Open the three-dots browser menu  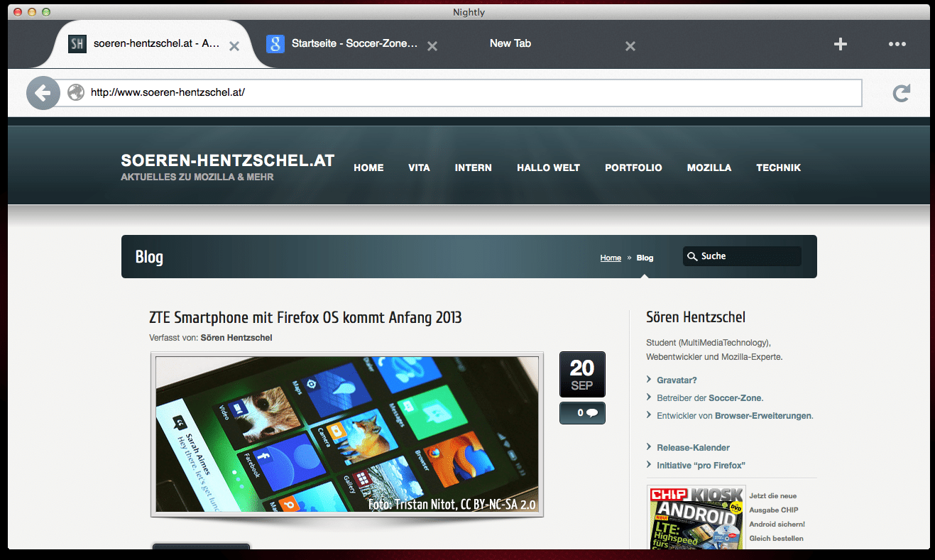click(897, 44)
